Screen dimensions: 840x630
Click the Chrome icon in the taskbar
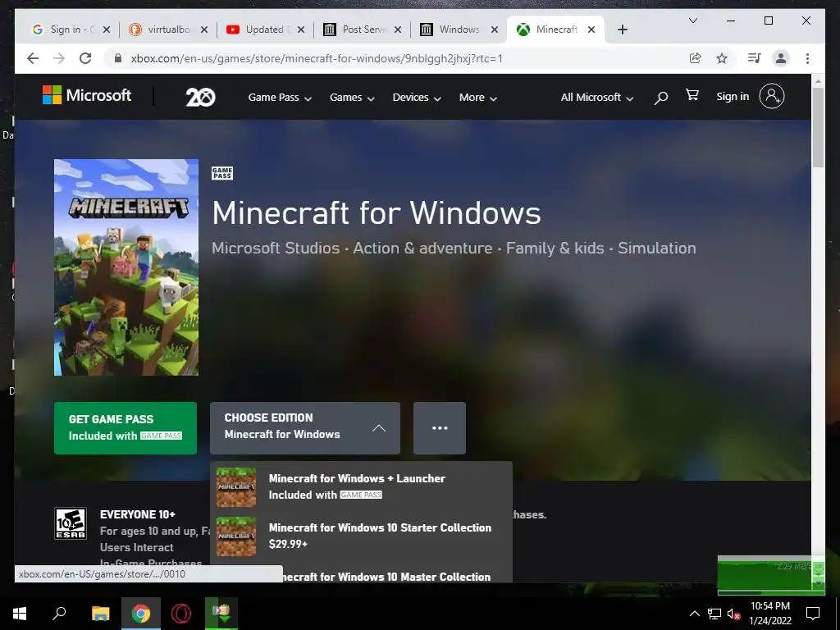click(141, 614)
